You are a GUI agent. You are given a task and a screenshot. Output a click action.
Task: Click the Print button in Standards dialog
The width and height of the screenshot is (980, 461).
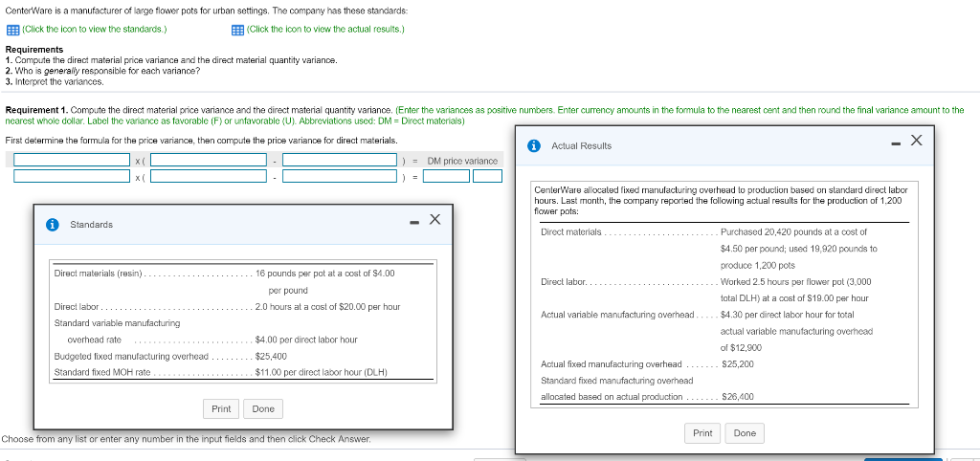click(221, 409)
